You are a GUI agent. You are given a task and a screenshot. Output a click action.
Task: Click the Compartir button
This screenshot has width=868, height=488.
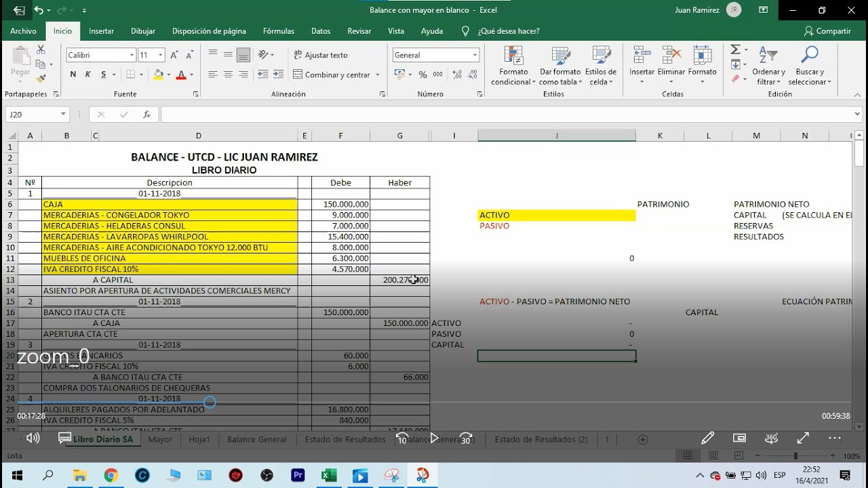point(827,31)
